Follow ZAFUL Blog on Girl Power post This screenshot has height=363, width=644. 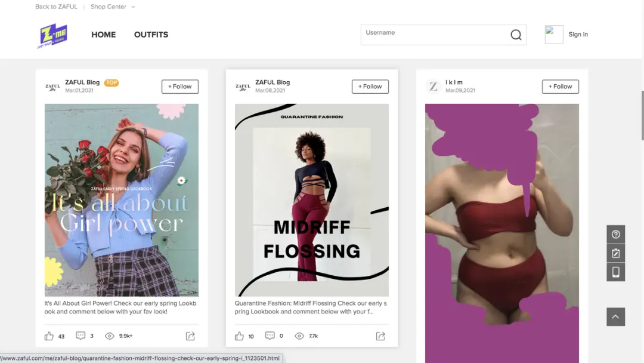tap(180, 87)
